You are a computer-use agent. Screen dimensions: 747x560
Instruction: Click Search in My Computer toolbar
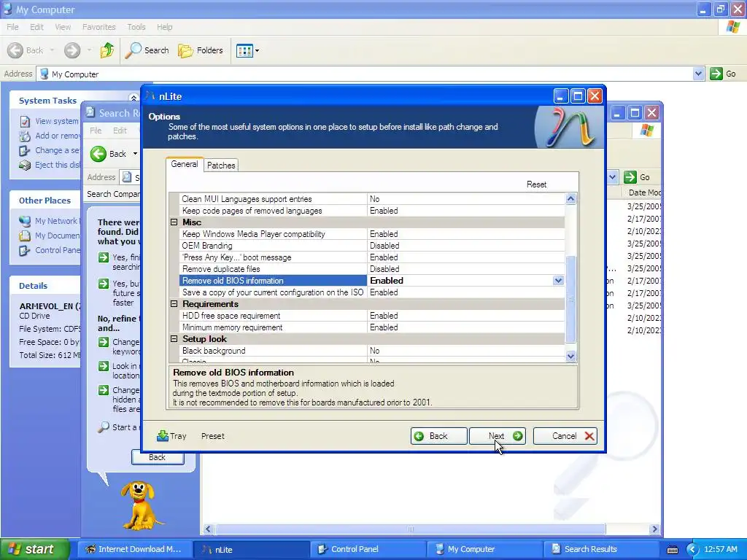click(147, 50)
